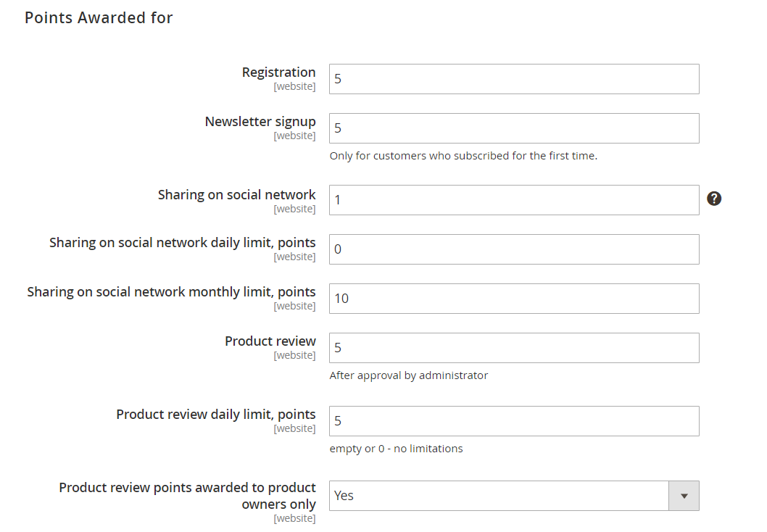This screenshot has height=532, width=767.
Task: Click the Product review daily limit field
Action: pos(514,421)
